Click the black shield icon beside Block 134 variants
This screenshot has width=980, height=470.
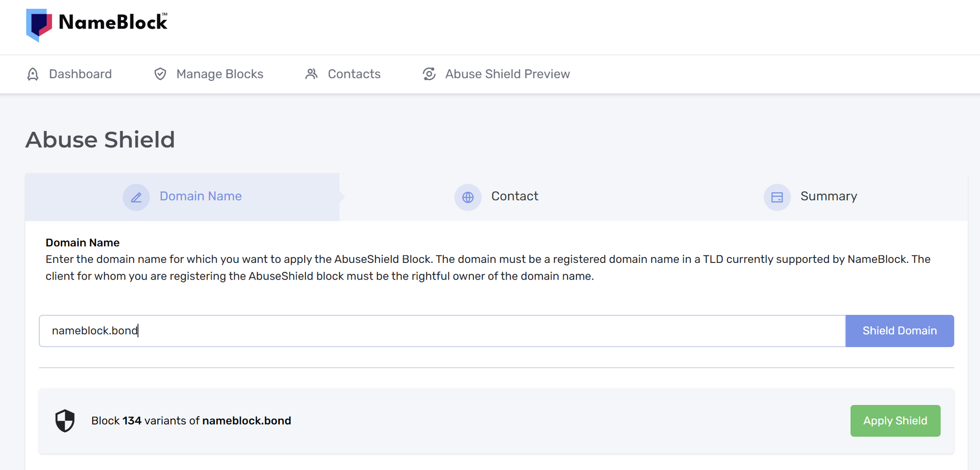tap(65, 421)
